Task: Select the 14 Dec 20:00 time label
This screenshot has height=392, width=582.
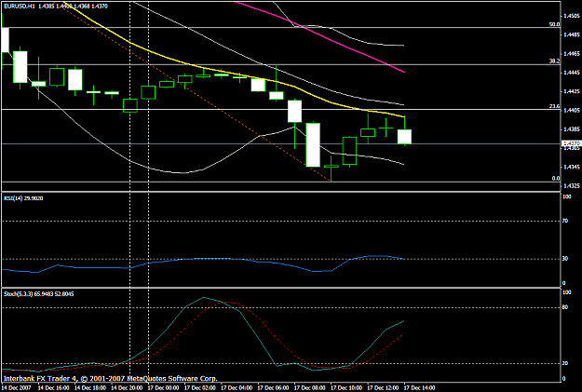Action: (127, 388)
